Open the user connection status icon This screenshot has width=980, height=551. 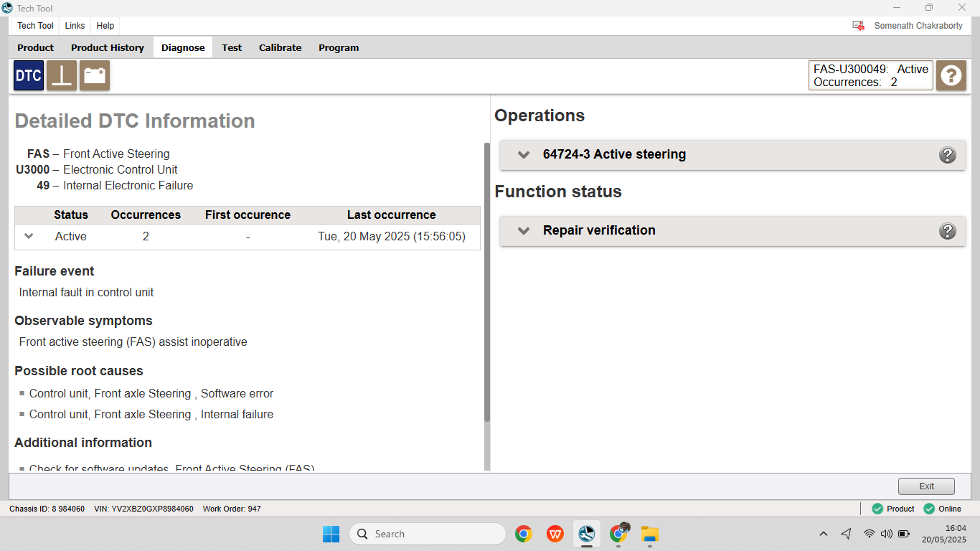(858, 26)
